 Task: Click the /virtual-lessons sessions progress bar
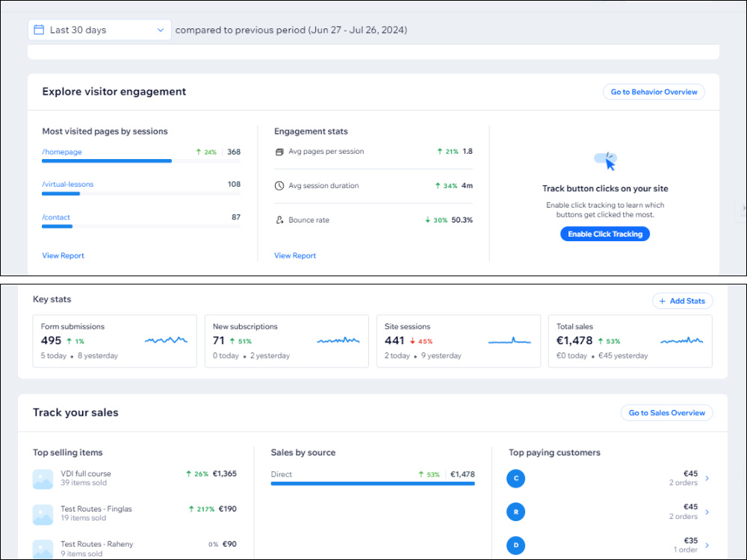[x=141, y=194]
